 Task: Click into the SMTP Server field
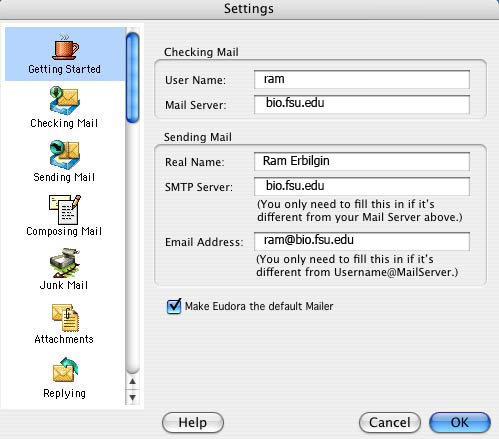coord(362,186)
